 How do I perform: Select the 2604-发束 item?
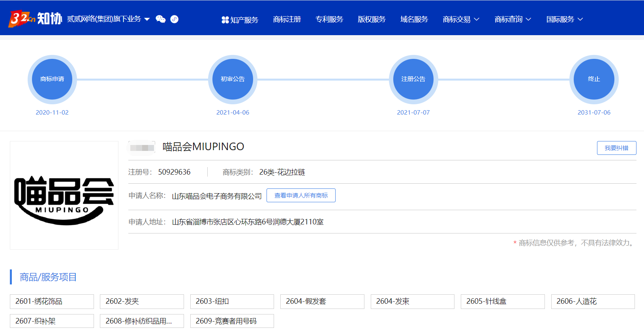413,301
